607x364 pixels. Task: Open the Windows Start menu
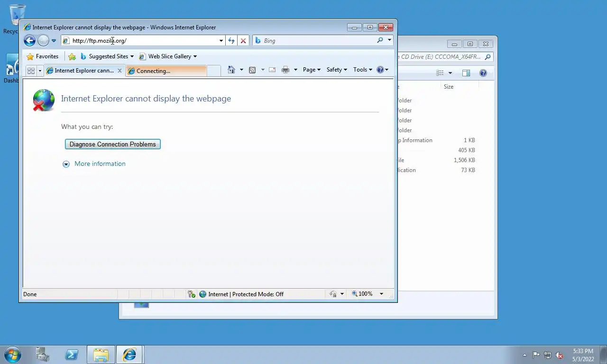(x=12, y=355)
